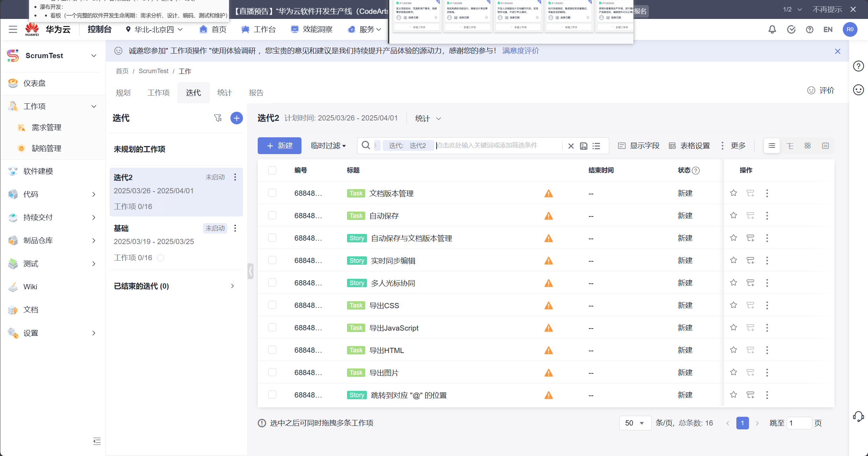This screenshot has width=868, height=456.
Task: Switch to tree hierarchy view icon
Action: 790,146
